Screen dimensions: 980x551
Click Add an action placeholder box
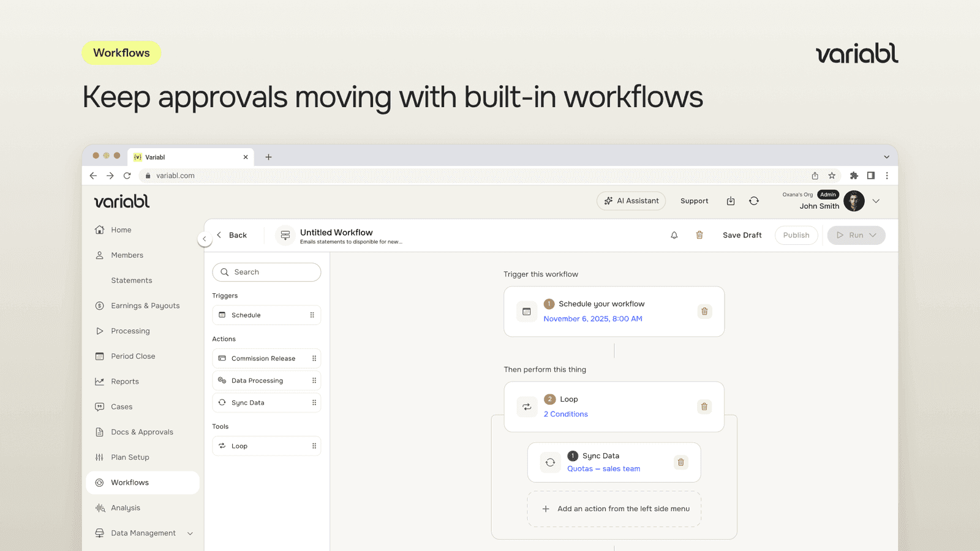click(614, 509)
